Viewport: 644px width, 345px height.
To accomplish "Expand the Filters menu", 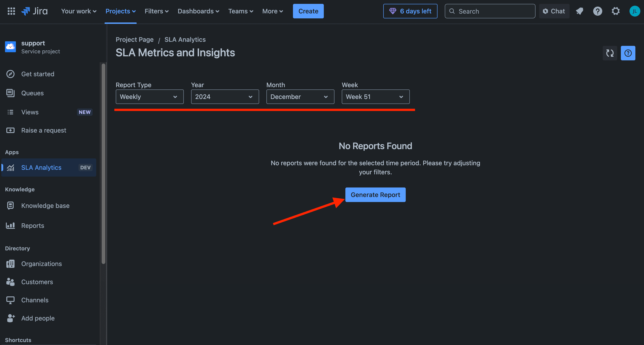I will (x=157, y=11).
